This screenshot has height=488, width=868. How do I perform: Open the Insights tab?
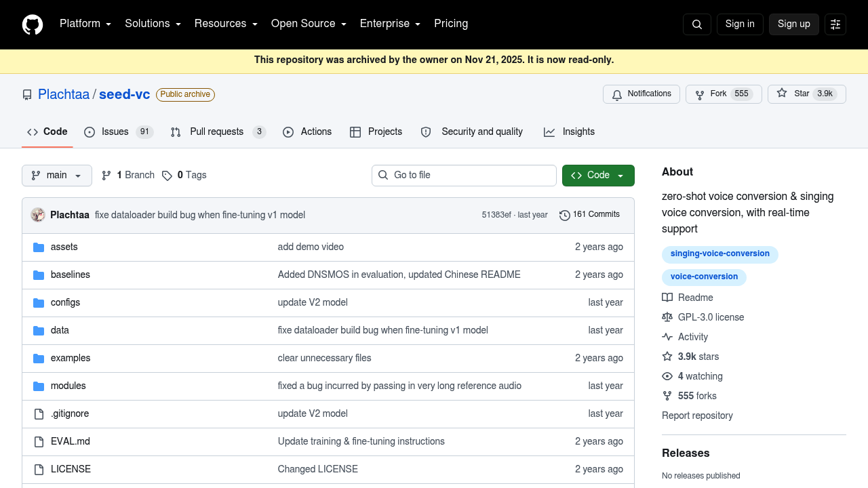click(x=570, y=132)
